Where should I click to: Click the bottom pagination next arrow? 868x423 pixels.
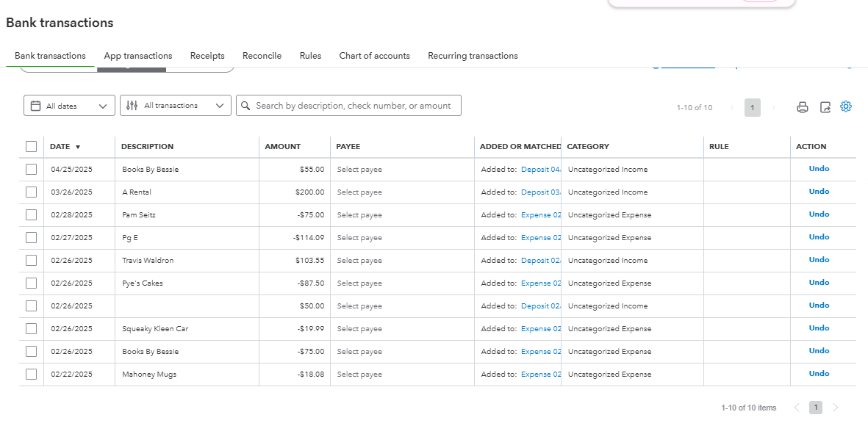tap(835, 408)
